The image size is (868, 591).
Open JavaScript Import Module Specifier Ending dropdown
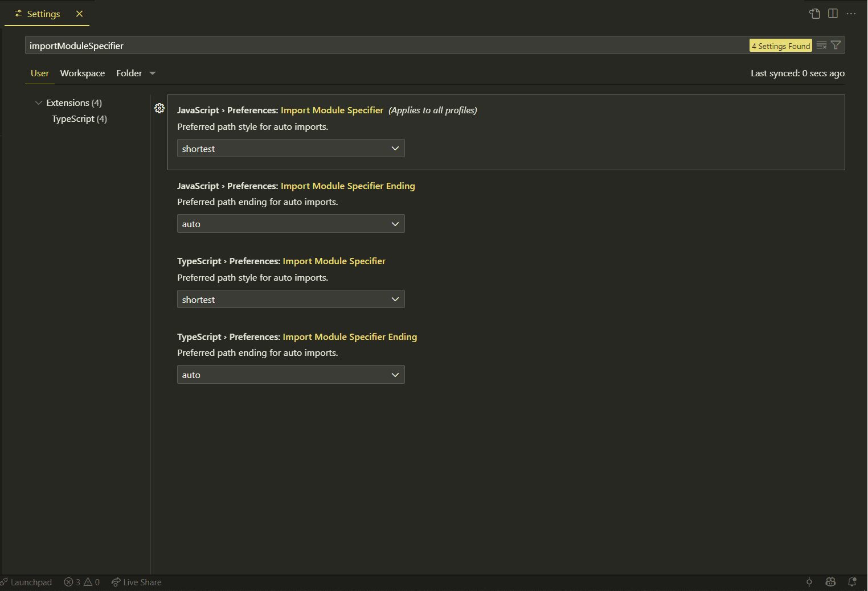(291, 224)
